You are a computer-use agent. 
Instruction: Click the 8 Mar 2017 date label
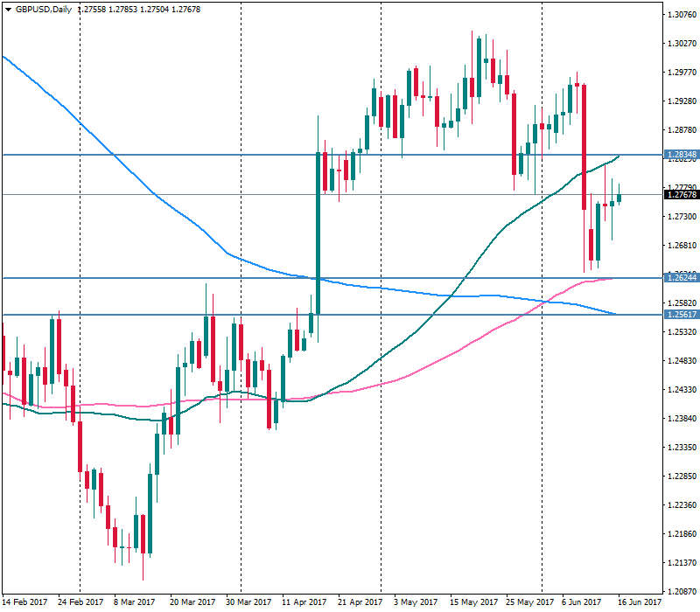pyautogui.click(x=136, y=602)
